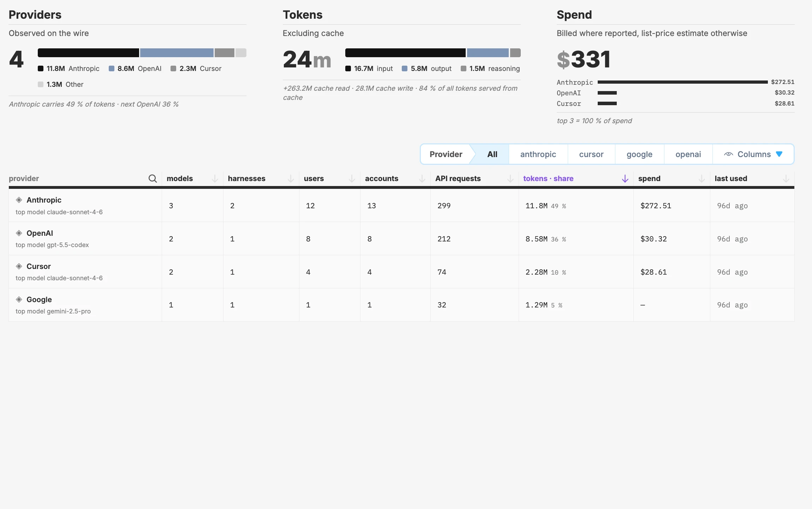812x509 pixels.
Task: Click the gray reasoning legend swatch
Action: 464,68
